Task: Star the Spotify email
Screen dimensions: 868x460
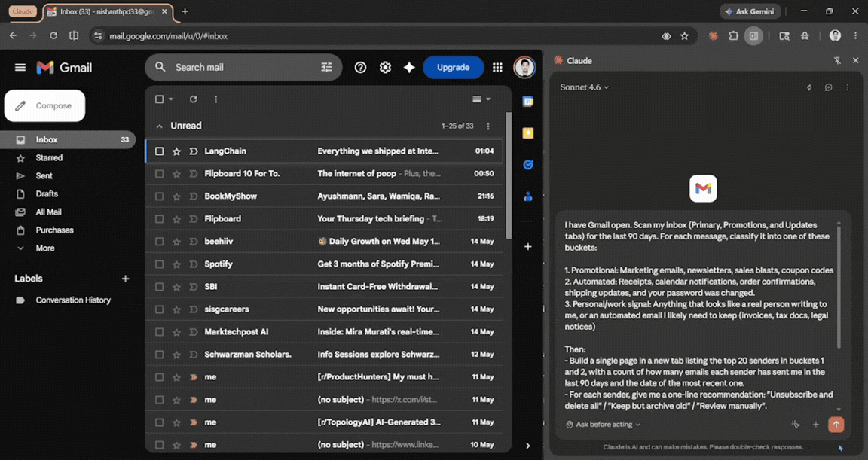Action: 176,264
